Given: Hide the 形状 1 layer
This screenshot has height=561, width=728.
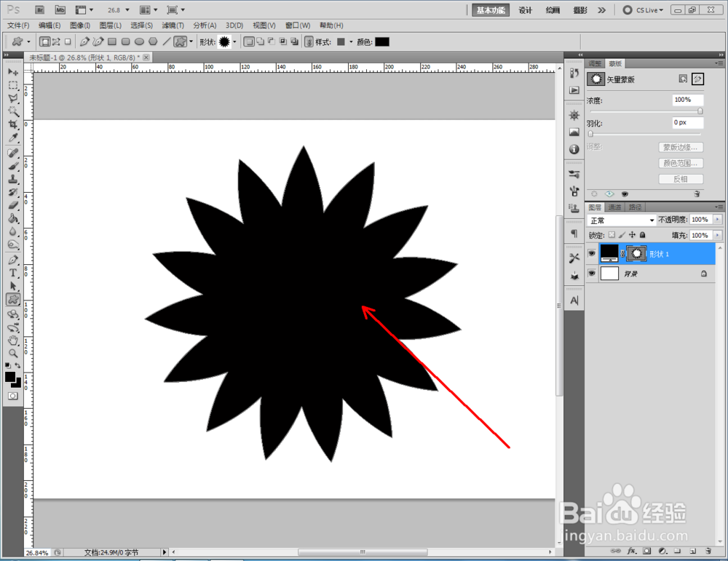Looking at the screenshot, I should pos(591,253).
